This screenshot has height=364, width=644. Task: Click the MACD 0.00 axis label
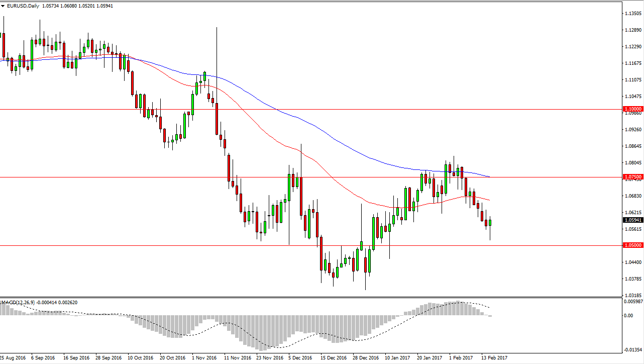tap(628, 316)
